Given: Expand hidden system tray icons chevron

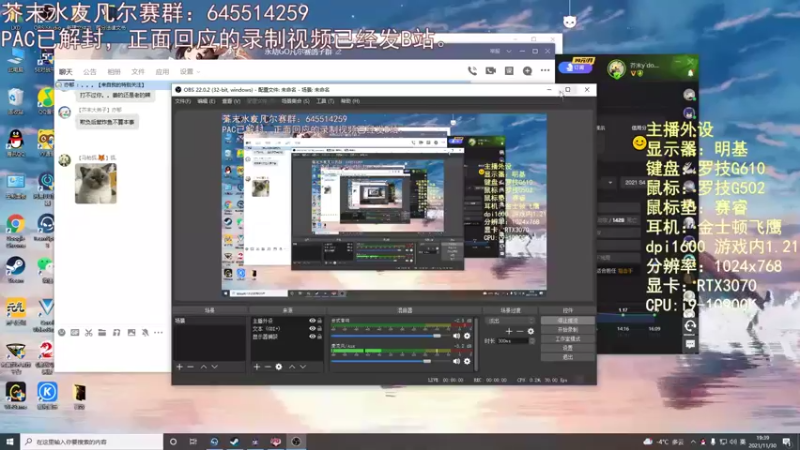Looking at the screenshot, I should (693, 442).
